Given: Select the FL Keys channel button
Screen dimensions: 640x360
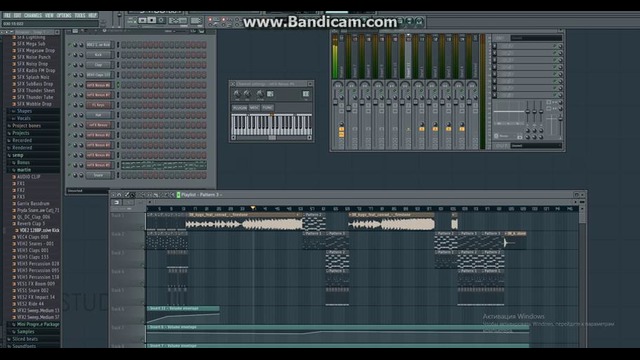Looking at the screenshot, I should (x=98, y=105).
